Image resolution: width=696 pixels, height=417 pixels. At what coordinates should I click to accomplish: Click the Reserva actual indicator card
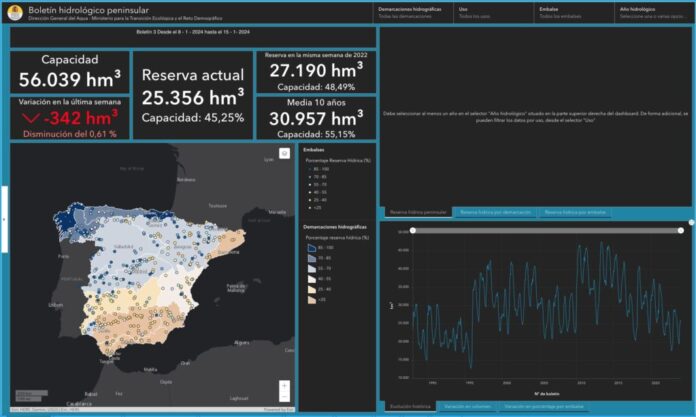pyautogui.click(x=192, y=96)
